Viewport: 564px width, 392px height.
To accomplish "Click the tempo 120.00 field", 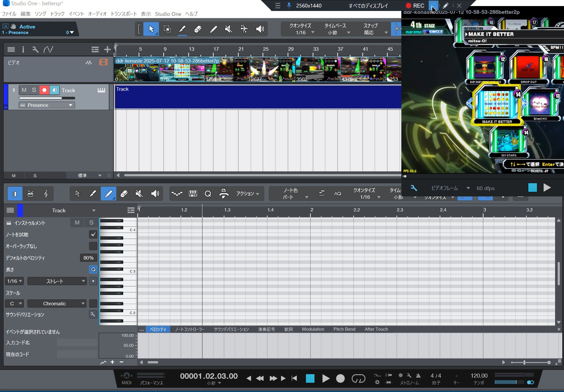I will (479, 376).
